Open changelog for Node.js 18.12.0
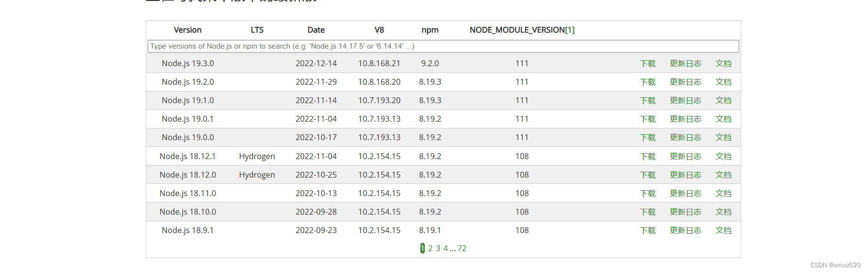 [x=685, y=175]
